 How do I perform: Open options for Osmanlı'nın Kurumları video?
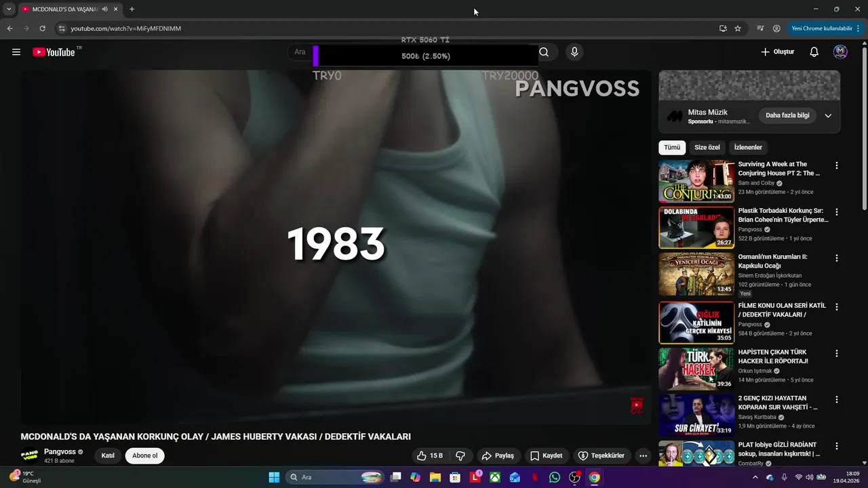836,258
